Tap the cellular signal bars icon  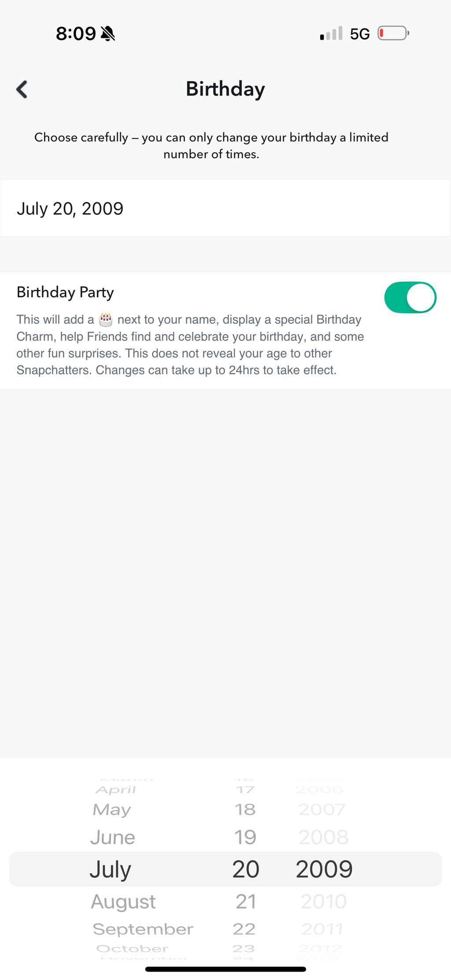coord(331,34)
